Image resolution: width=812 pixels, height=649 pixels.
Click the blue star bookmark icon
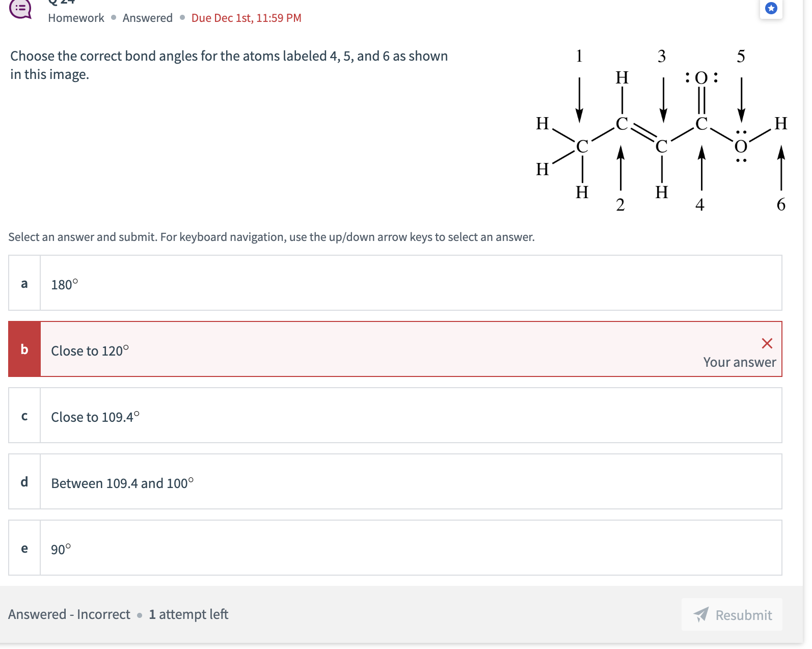(771, 9)
